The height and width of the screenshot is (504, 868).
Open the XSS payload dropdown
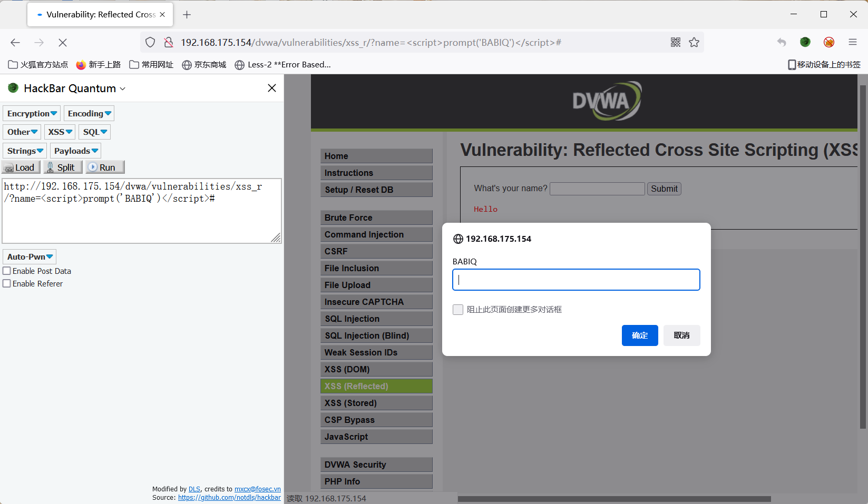[x=60, y=132]
